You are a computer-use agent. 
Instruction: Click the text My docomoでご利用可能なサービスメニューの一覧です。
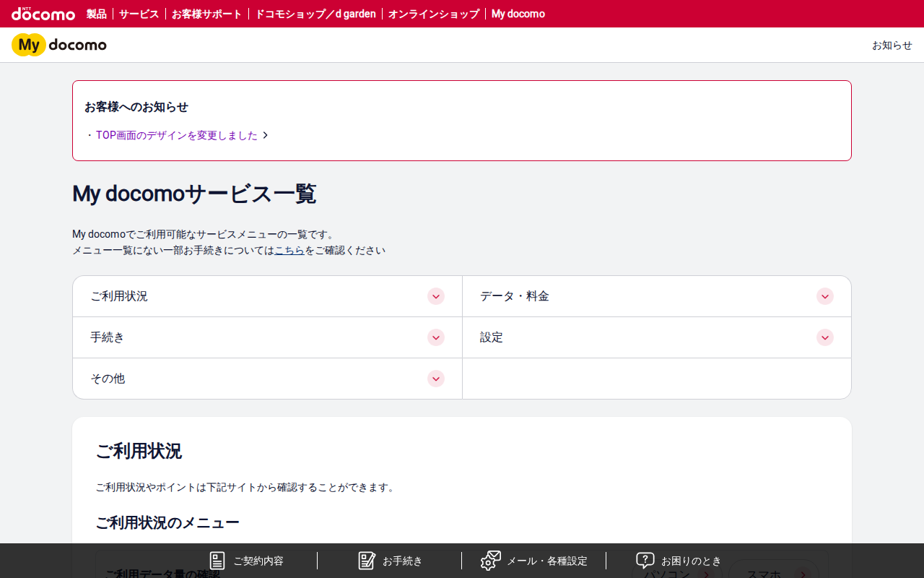(x=204, y=234)
